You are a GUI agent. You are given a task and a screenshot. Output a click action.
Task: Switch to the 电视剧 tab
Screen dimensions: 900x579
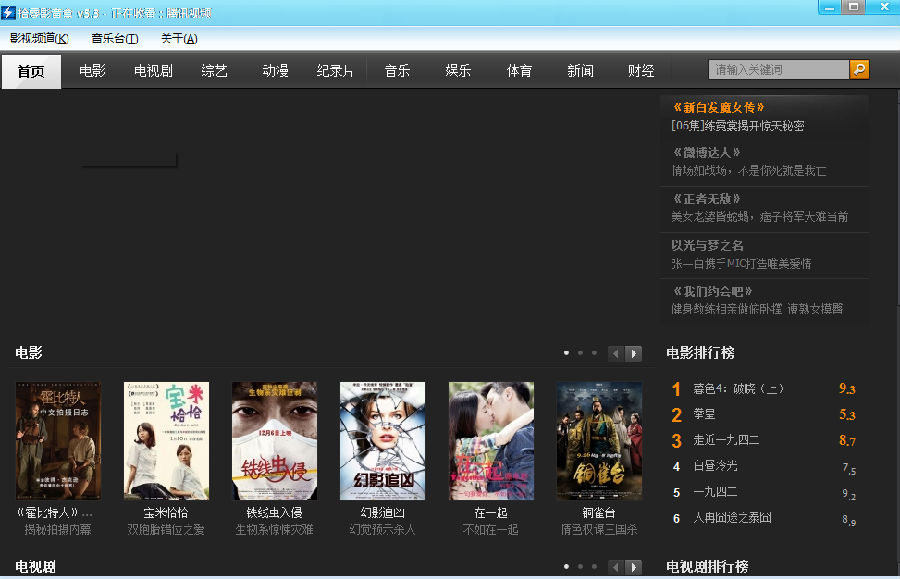(153, 71)
